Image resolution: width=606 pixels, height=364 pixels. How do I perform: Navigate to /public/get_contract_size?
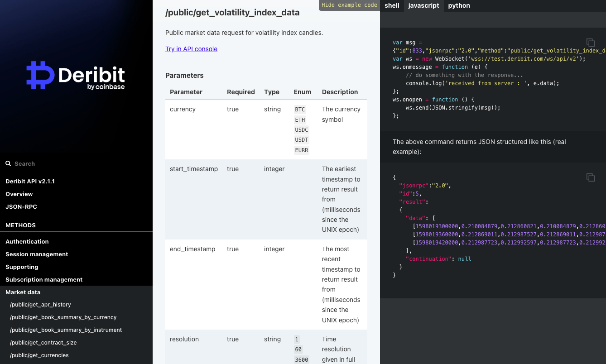coord(43,343)
